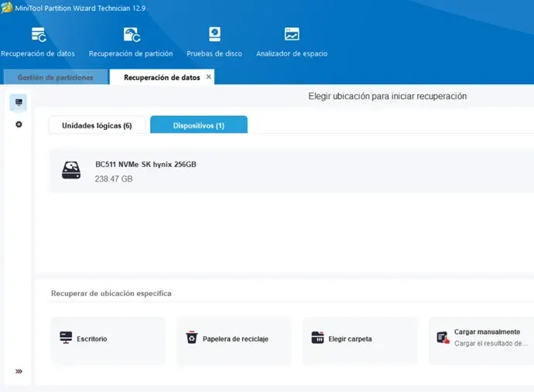Choose Escritorio recovery location
This screenshot has width=534, height=392.
(108, 341)
